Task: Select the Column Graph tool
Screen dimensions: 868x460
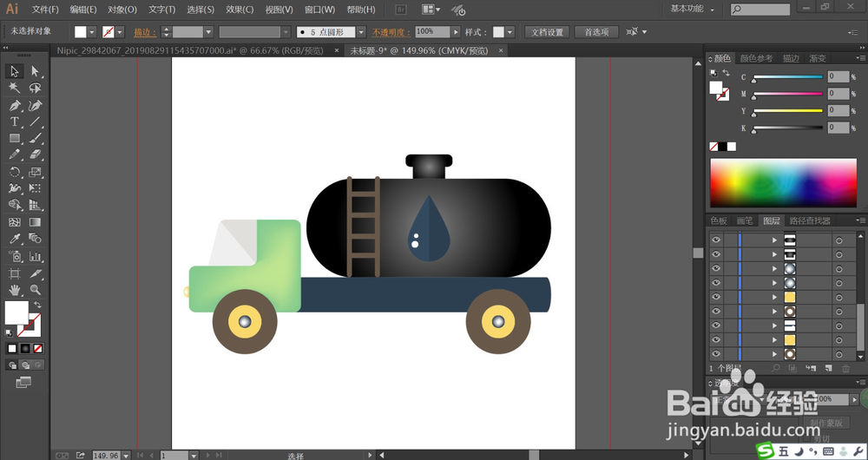Action: point(35,256)
